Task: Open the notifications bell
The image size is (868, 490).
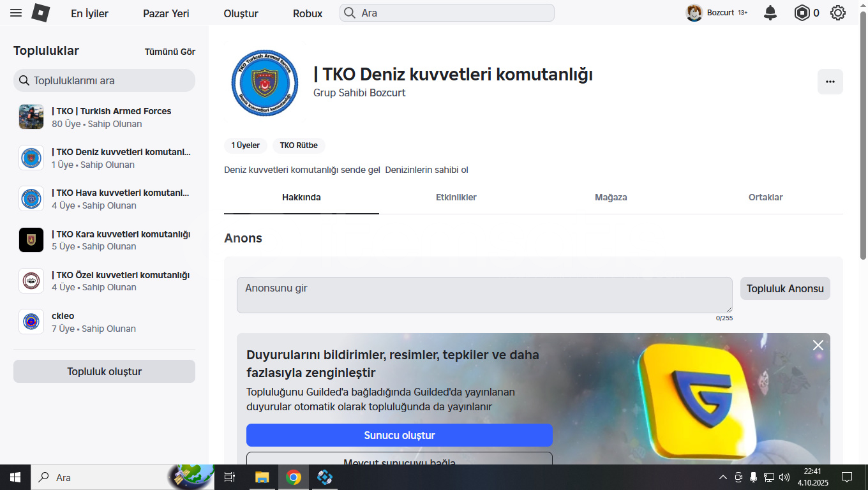Action: pyautogui.click(x=770, y=13)
